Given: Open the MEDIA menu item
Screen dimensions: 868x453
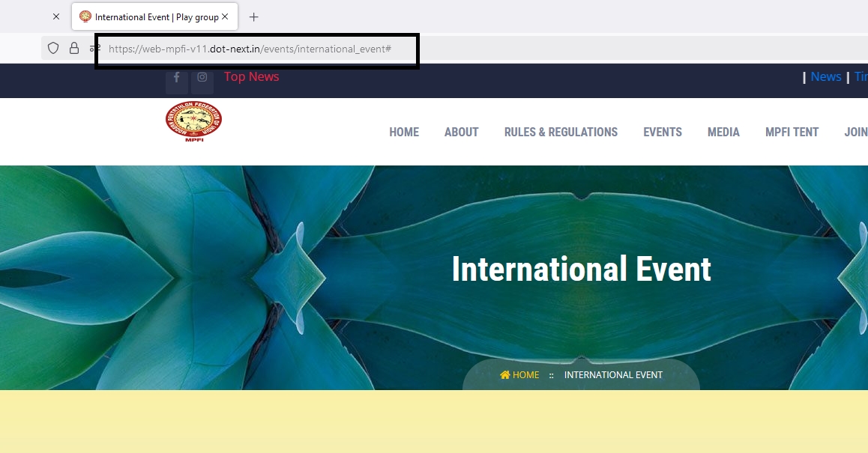Looking at the screenshot, I should coord(723,132).
